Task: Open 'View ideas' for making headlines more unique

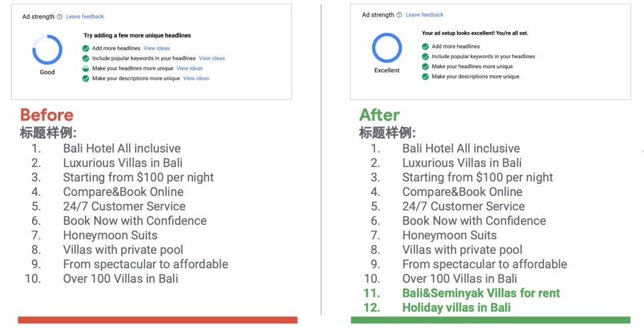Action: (x=189, y=68)
